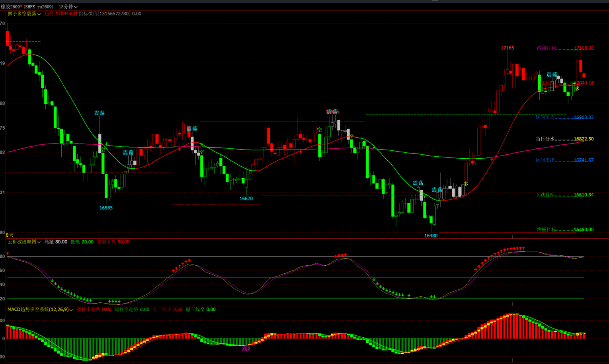
Task: Click the bottom 终极目标 16480.00 label
Action: click(x=564, y=230)
